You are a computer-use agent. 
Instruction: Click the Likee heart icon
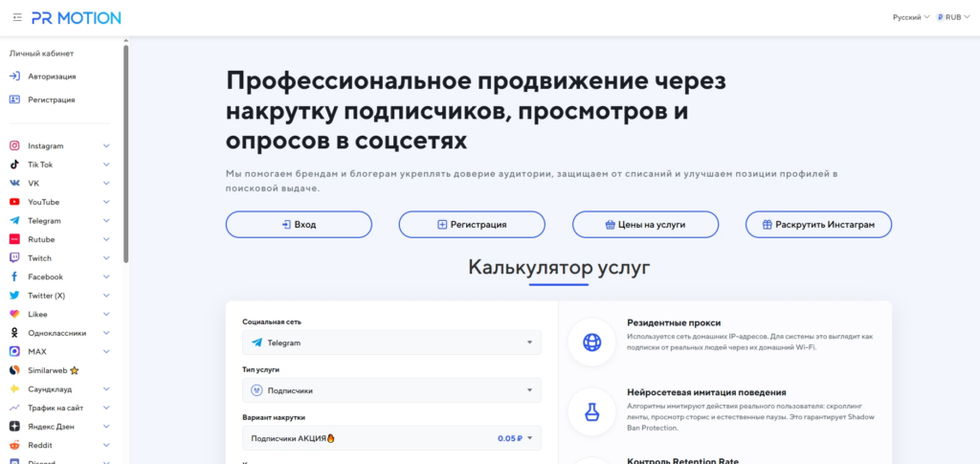14,315
